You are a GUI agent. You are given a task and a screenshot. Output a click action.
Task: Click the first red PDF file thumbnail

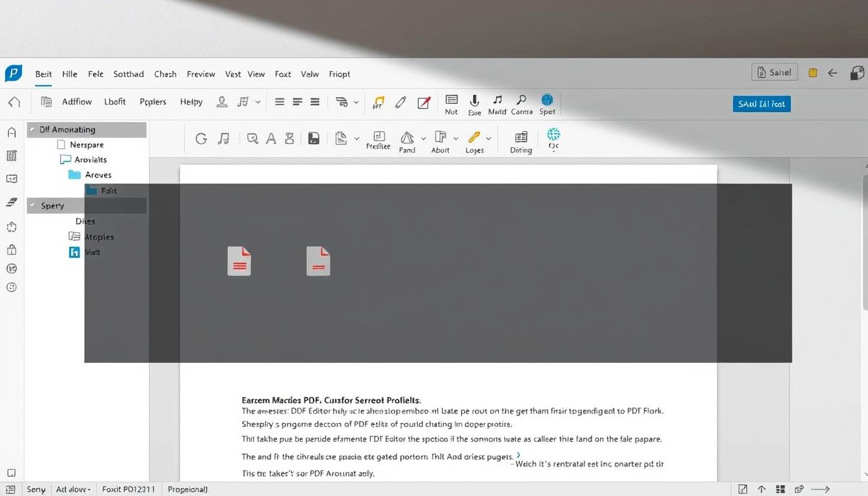pos(239,262)
